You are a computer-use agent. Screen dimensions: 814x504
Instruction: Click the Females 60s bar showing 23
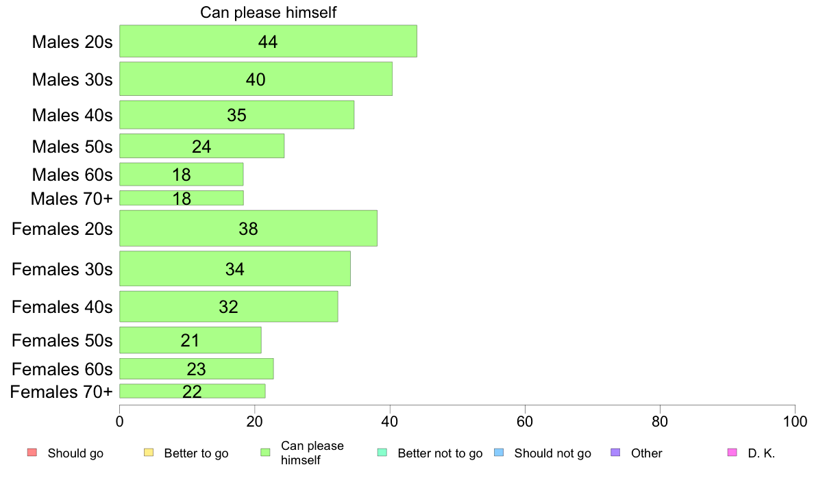coord(197,368)
